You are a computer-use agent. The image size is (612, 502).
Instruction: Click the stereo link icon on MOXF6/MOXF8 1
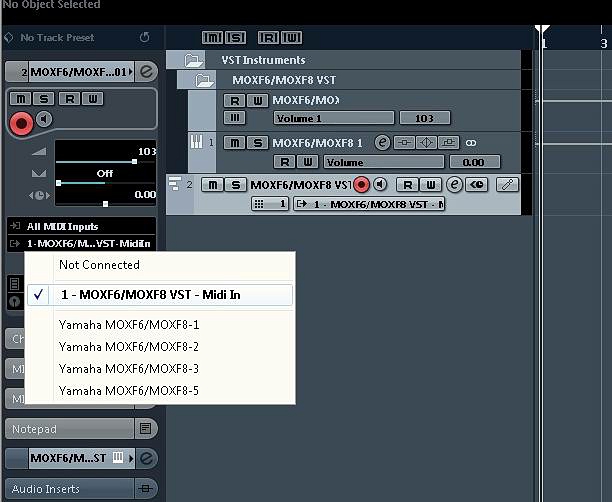(x=471, y=143)
